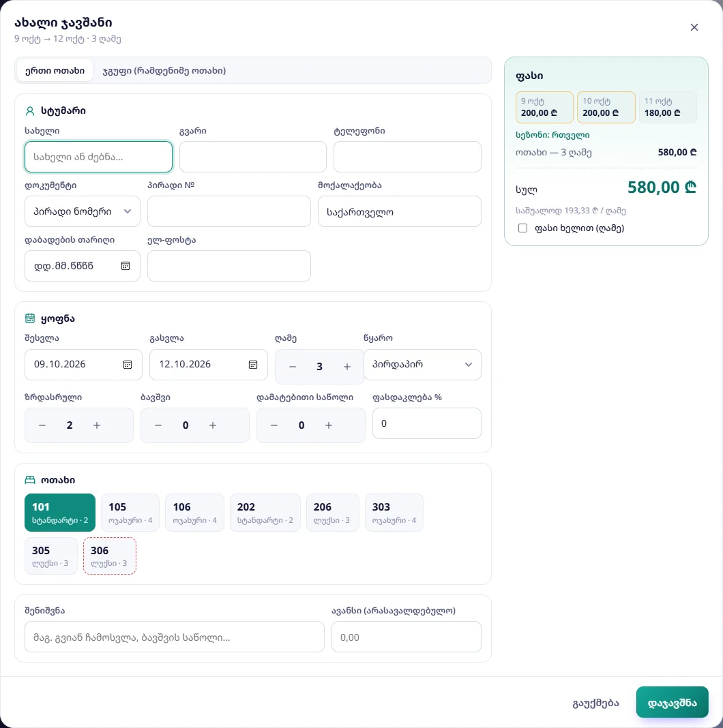Expand the დოკუმენტი type dropdown
This screenshot has width=723, height=728.
83,212
